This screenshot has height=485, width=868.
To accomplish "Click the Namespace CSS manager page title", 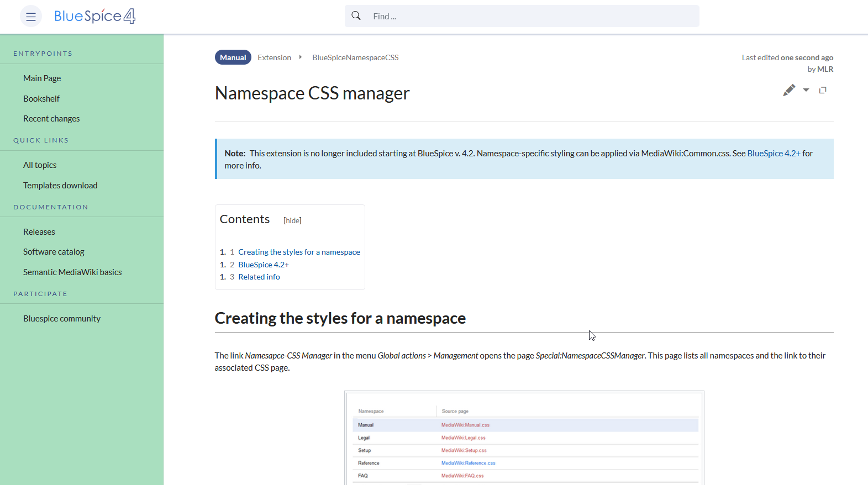I will [312, 93].
